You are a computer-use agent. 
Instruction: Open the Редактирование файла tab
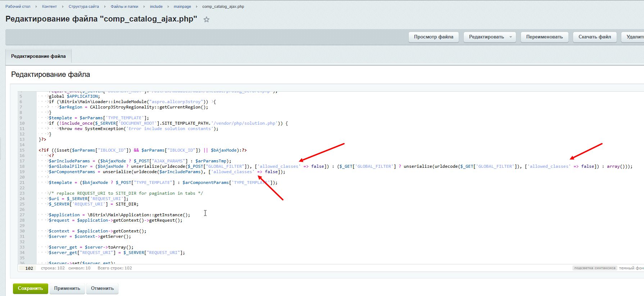tap(38, 56)
